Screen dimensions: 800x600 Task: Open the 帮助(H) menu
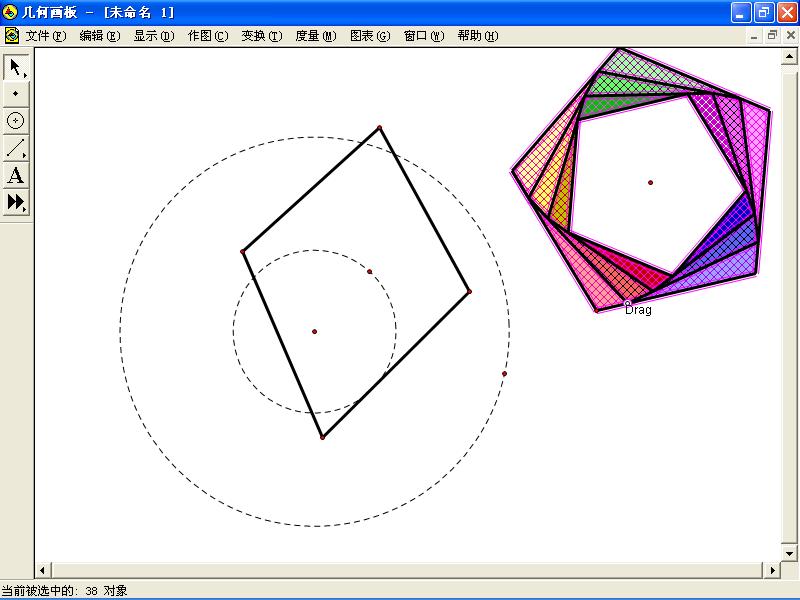pos(478,36)
